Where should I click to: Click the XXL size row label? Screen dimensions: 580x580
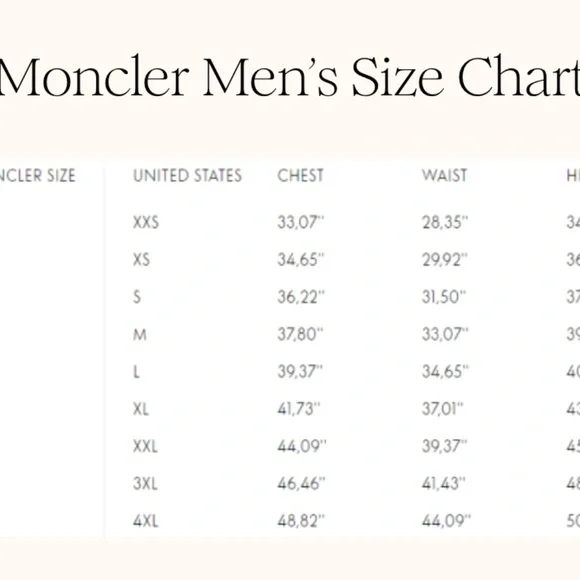(x=145, y=446)
